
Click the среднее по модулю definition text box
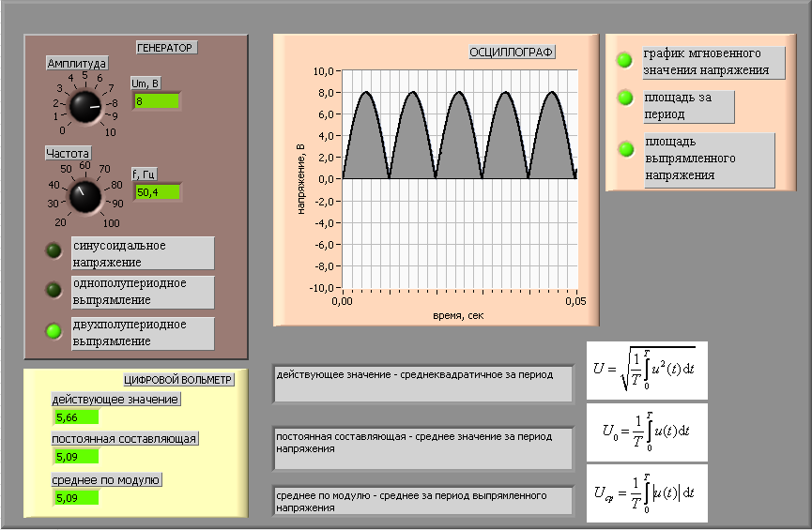click(423, 501)
